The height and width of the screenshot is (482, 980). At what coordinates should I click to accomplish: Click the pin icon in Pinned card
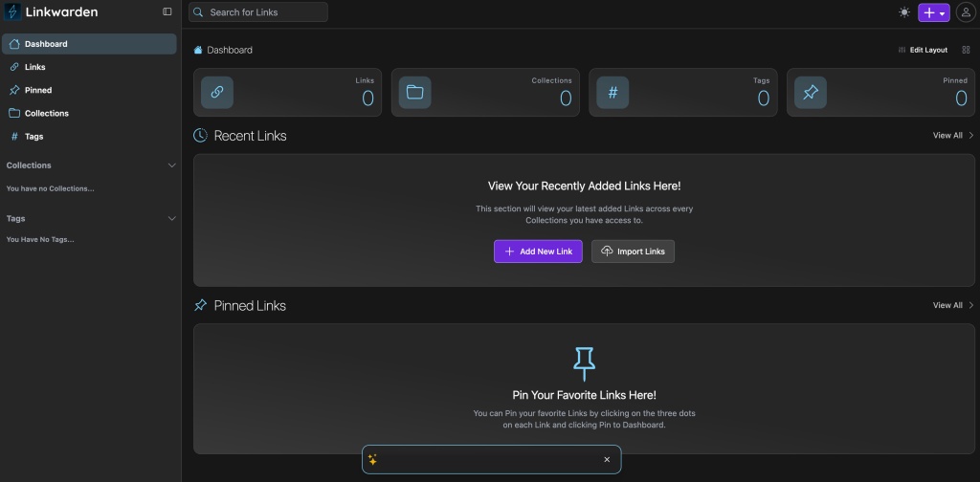[811, 92]
